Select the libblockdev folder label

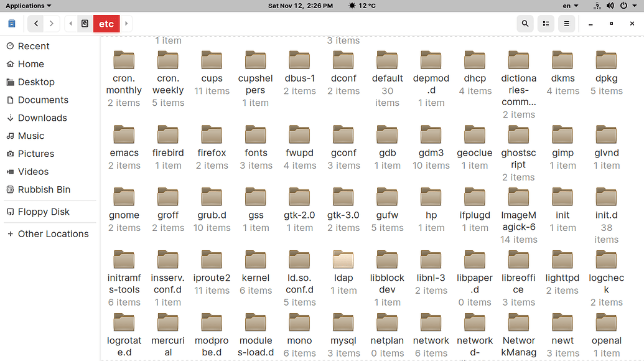(x=387, y=284)
